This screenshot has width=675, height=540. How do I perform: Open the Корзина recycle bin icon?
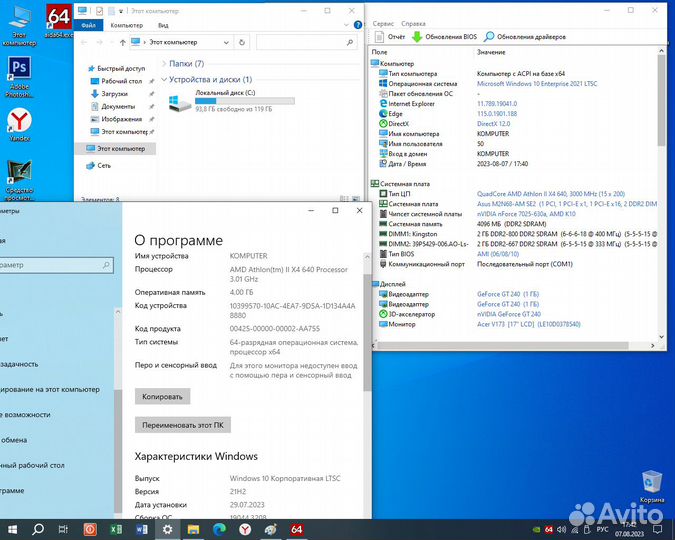[652, 487]
